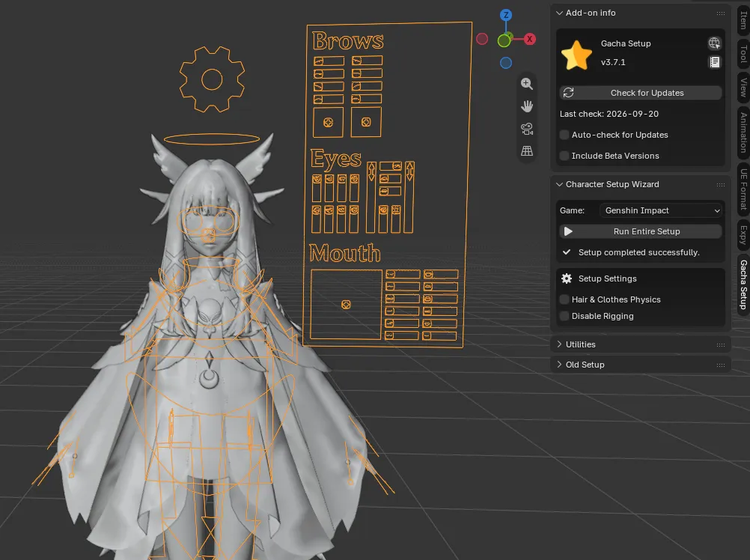Collapse the Add-on info panel
The height and width of the screenshot is (560, 750).
[x=559, y=13]
